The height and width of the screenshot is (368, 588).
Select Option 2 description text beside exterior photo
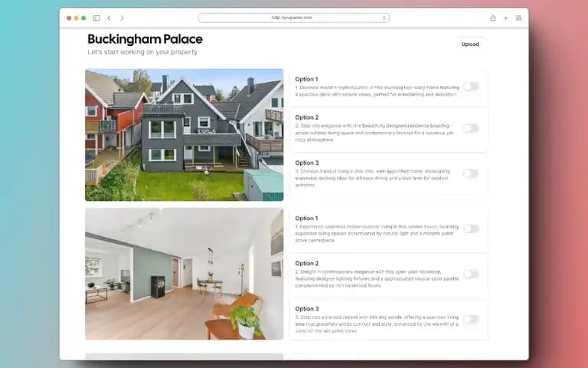[x=374, y=133]
